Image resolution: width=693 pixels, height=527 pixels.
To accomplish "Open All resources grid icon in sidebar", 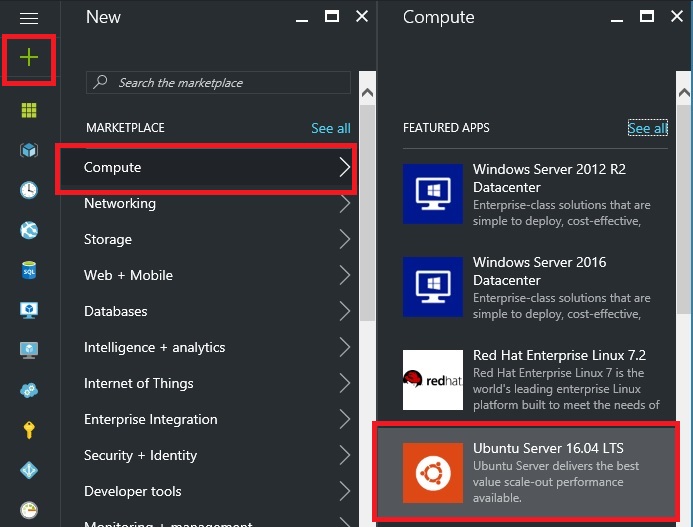I will [29, 110].
